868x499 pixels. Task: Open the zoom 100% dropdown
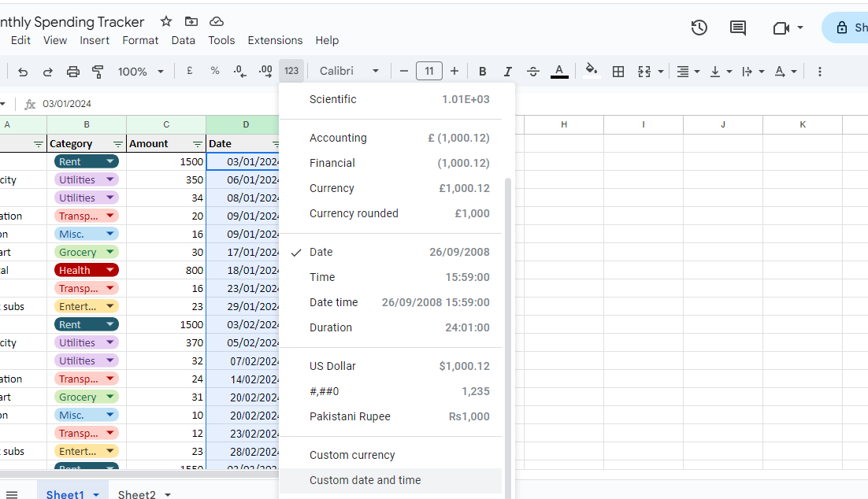pyautogui.click(x=141, y=72)
